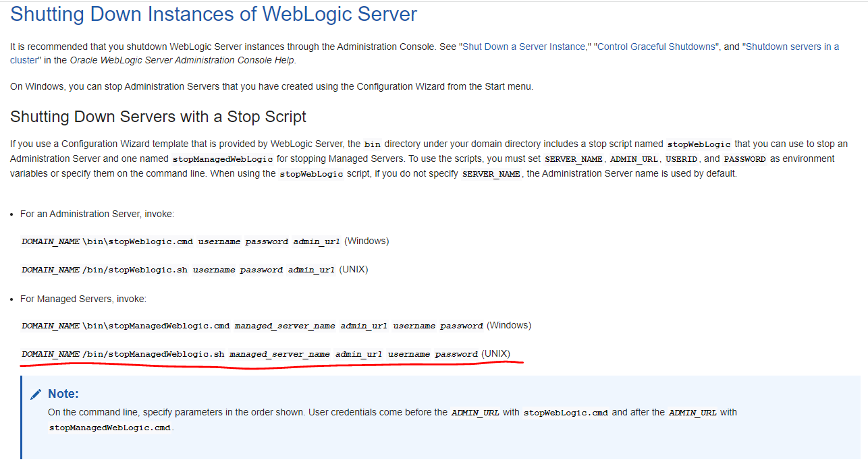The image size is (868, 468).
Task: Click "For an Administration Server, invoke:" bullet
Action: pyautogui.click(x=97, y=214)
